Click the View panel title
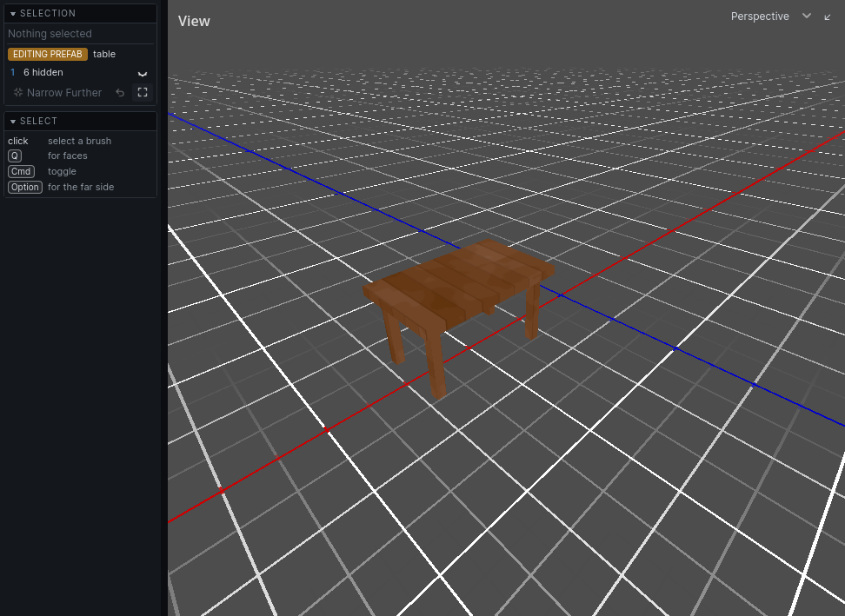The height and width of the screenshot is (616, 845). 194,21
